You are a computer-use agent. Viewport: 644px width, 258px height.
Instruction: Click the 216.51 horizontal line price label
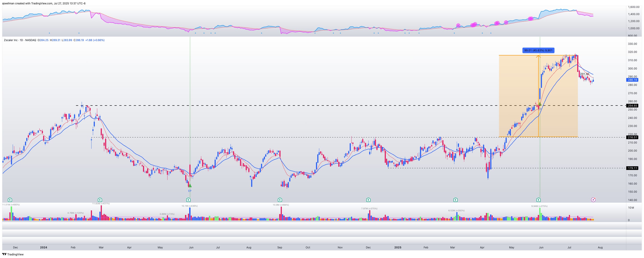632,137
